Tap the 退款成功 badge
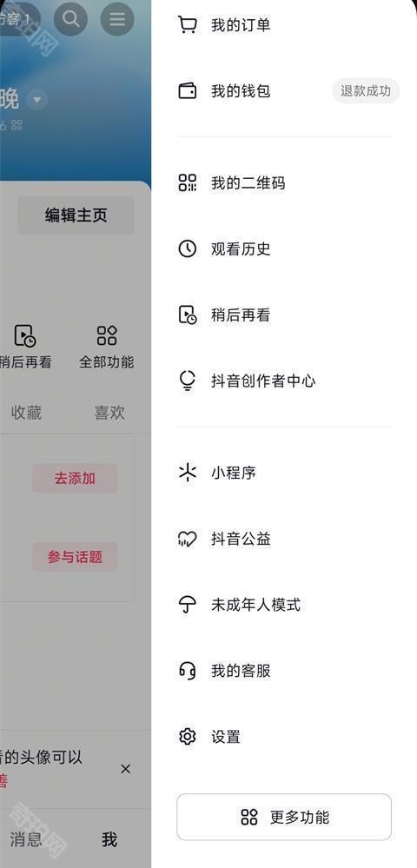 coord(366,90)
